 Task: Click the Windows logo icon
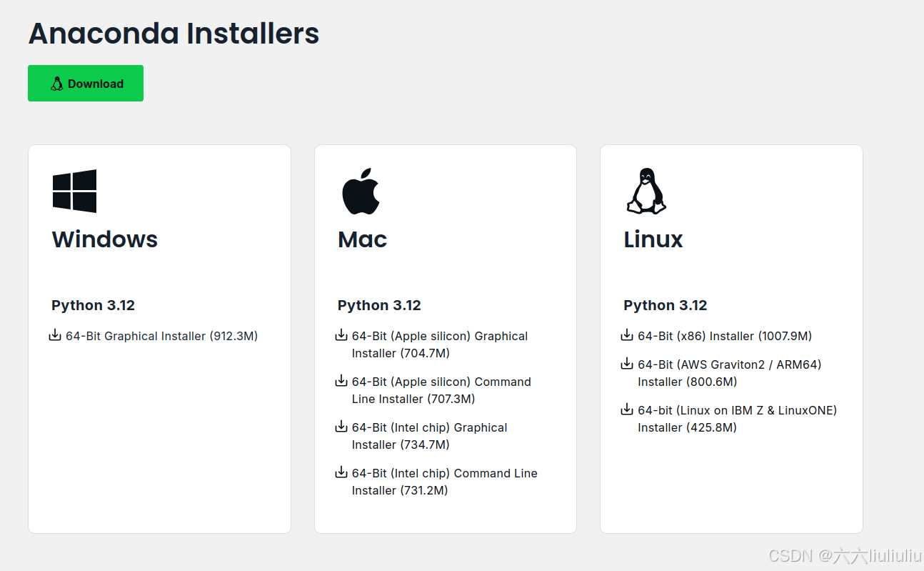[74, 191]
